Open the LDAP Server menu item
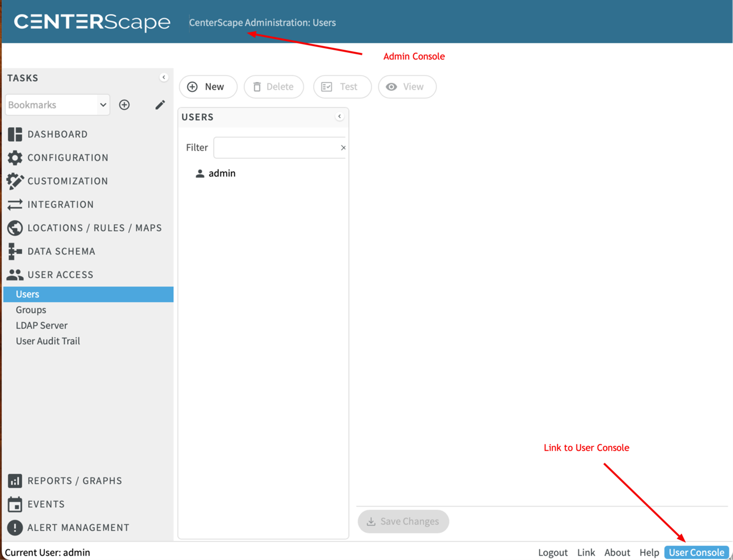This screenshot has height=560, width=733. [x=42, y=325]
